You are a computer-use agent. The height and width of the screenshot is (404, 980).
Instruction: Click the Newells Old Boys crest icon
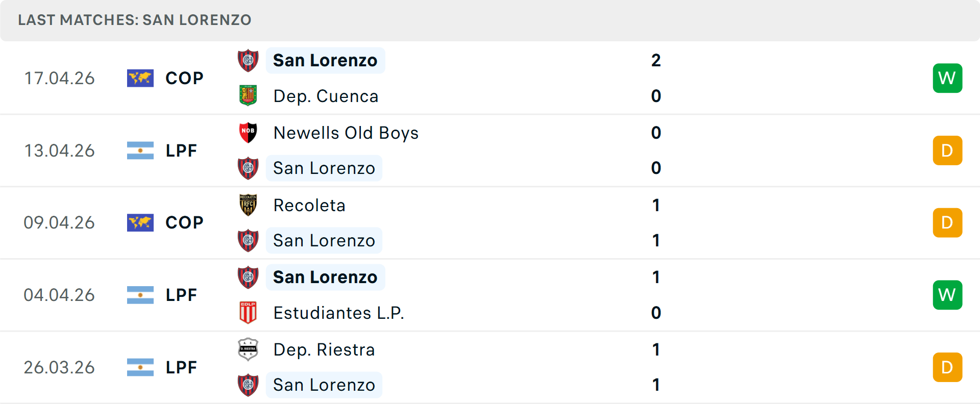[x=248, y=133]
